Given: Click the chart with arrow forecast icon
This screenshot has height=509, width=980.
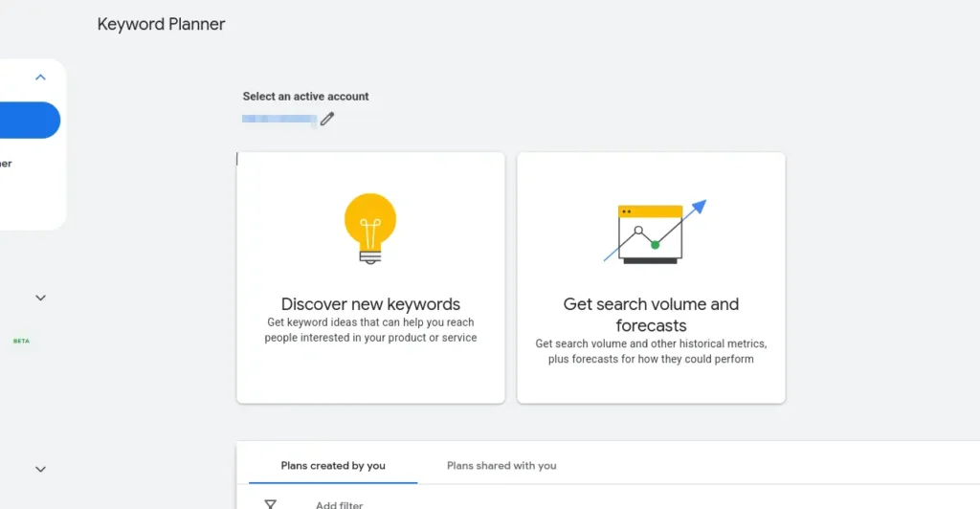Looking at the screenshot, I should pos(655,232).
